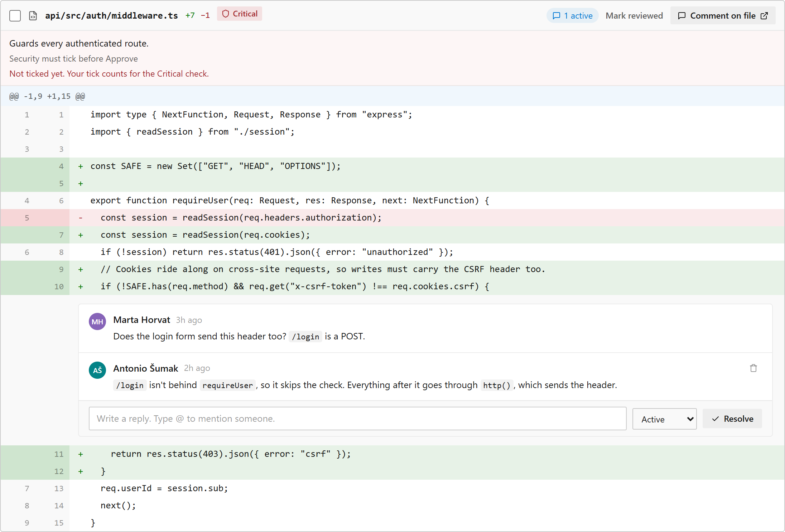The height and width of the screenshot is (532, 785).
Task: Click the Critical shield badge
Action: [240, 14]
